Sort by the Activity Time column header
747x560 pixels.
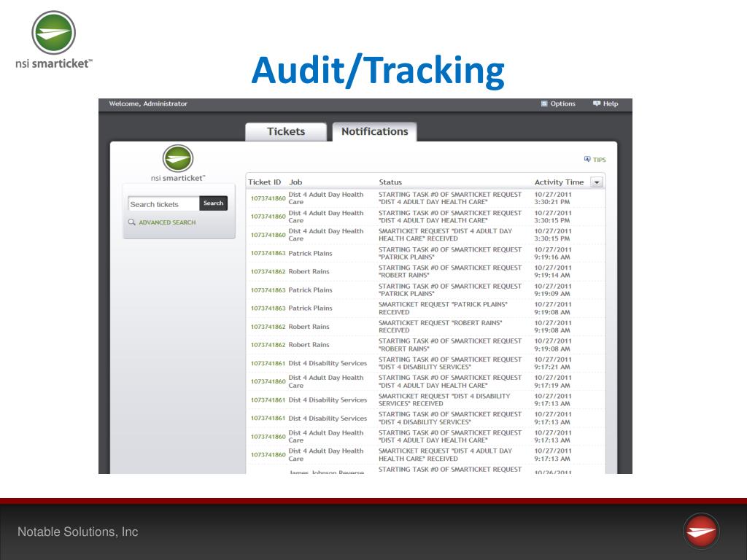[559, 182]
